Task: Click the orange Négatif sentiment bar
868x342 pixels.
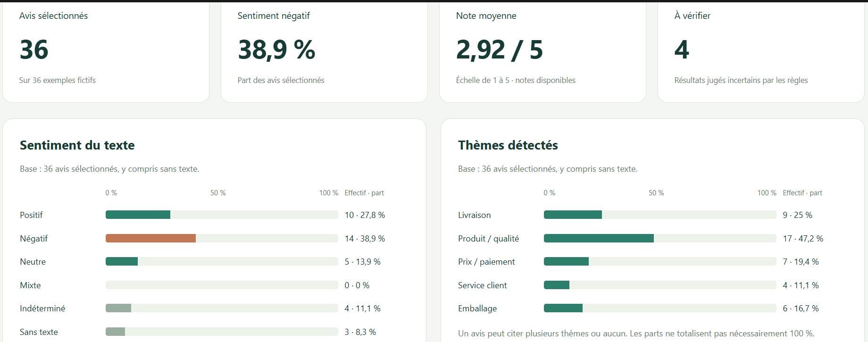Action: click(150, 238)
